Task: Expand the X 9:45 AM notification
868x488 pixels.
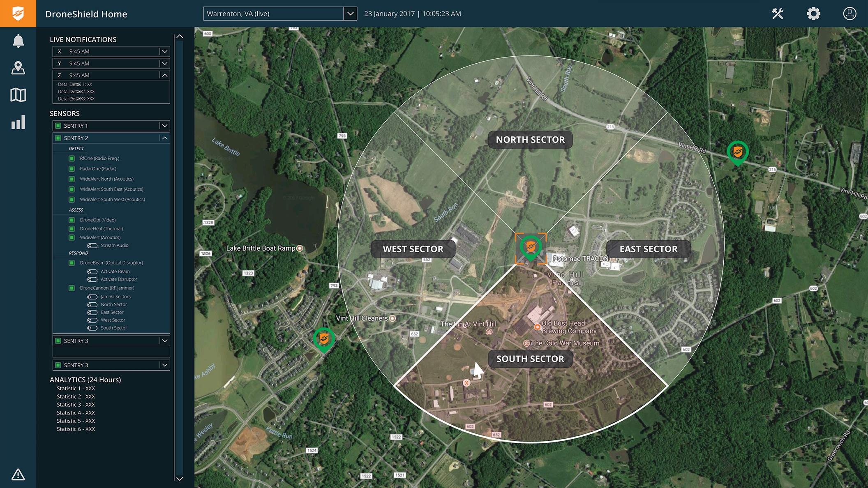Action: (164, 51)
